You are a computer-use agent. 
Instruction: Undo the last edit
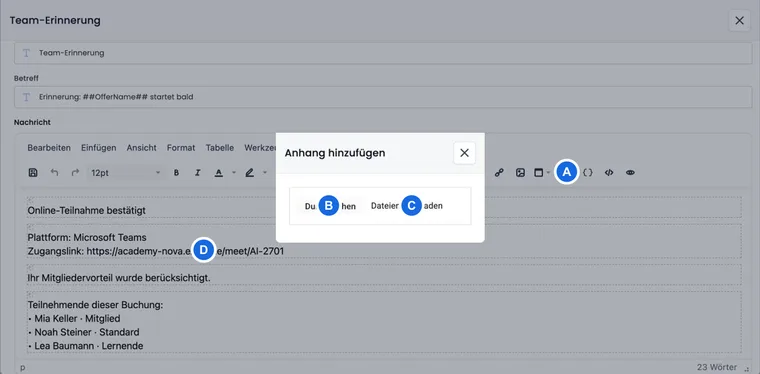pos(54,172)
